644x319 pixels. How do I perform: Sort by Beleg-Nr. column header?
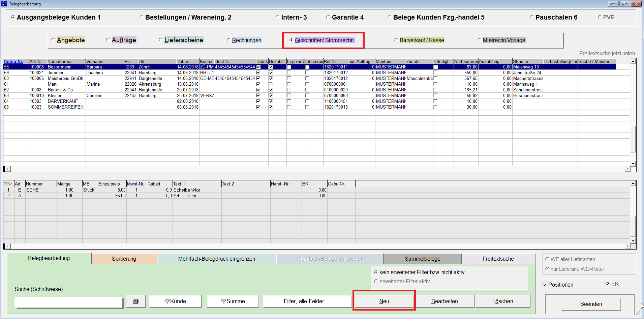(x=16, y=61)
